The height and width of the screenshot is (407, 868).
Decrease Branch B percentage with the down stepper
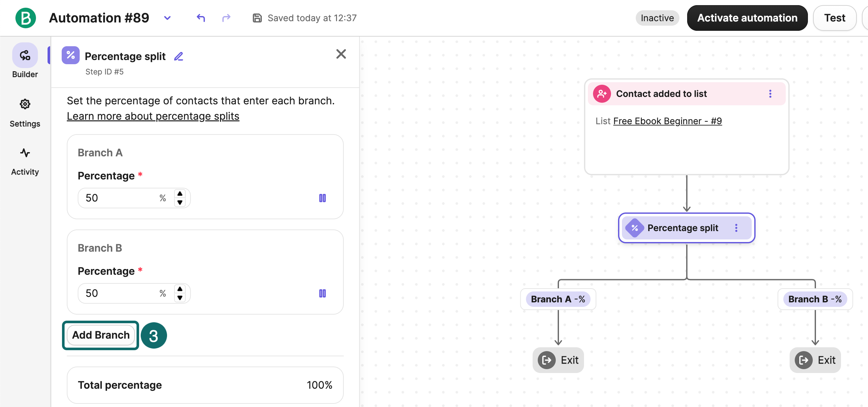180,298
